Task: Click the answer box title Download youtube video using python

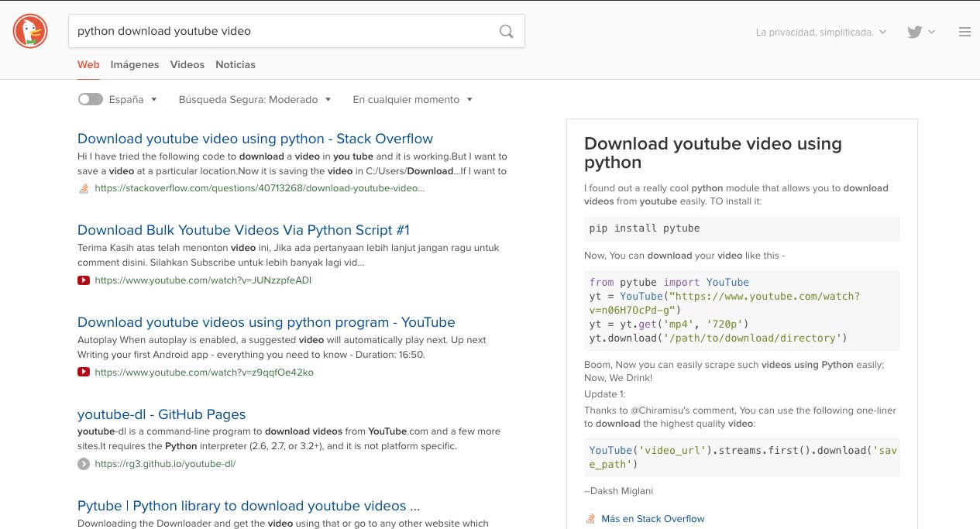Action: [713, 153]
